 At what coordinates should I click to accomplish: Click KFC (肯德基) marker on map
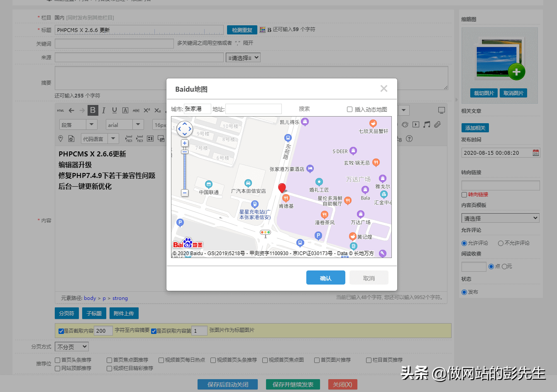pyautogui.click(x=286, y=198)
